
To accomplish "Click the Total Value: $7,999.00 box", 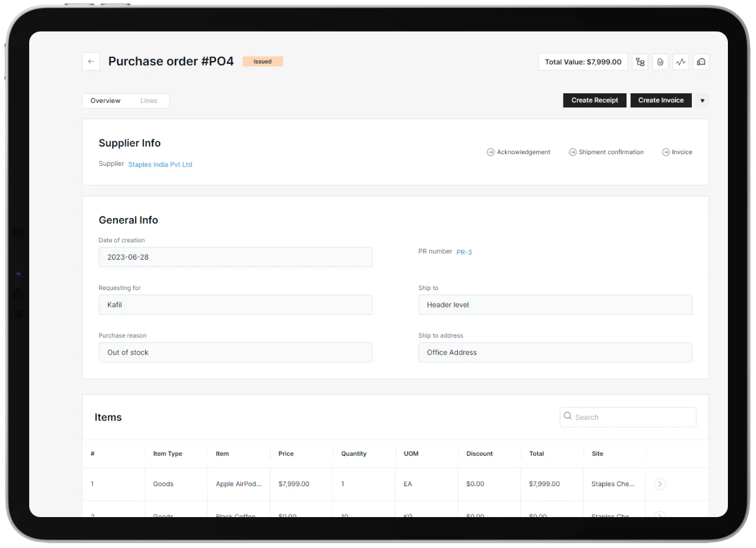I will point(583,62).
